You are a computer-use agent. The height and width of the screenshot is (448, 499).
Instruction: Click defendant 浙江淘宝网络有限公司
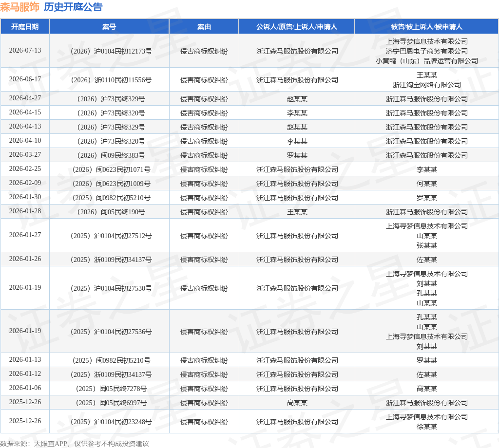[x=427, y=85]
